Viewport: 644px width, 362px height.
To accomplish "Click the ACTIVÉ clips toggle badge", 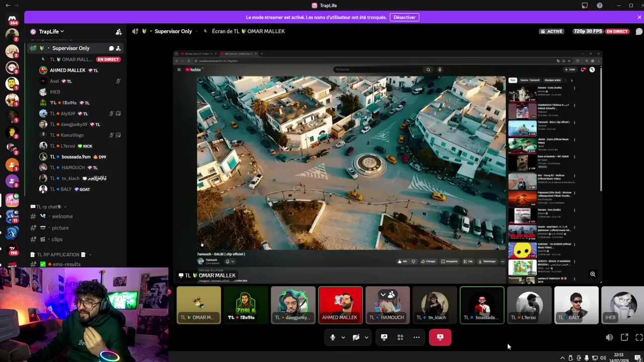I will click(x=551, y=31).
